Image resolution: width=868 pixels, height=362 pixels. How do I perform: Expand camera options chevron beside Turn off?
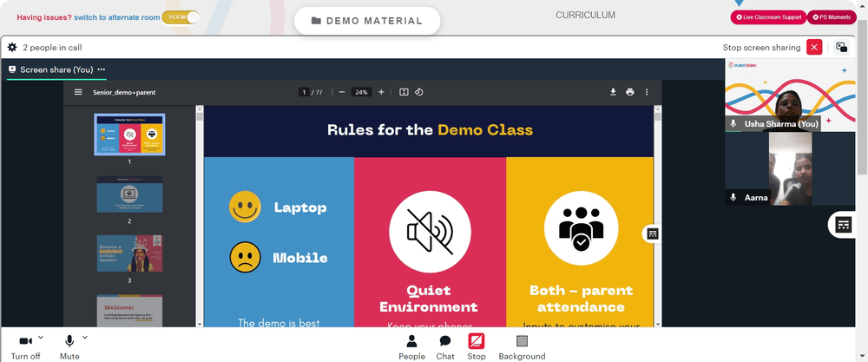(x=41, y=337)
